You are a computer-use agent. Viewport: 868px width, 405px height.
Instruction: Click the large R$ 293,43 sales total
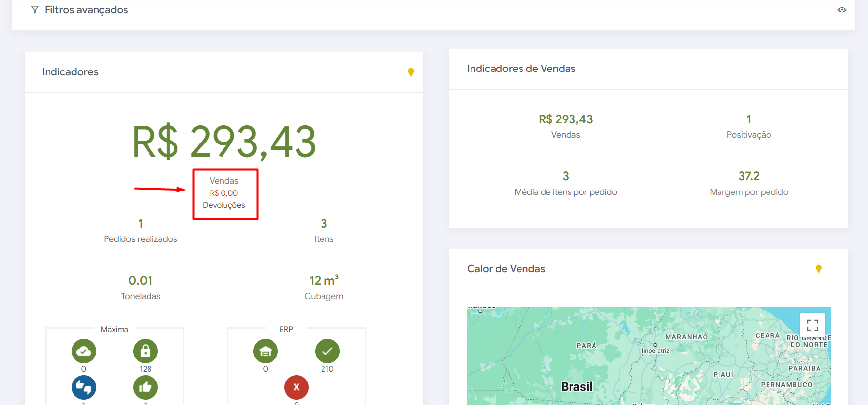224,142
